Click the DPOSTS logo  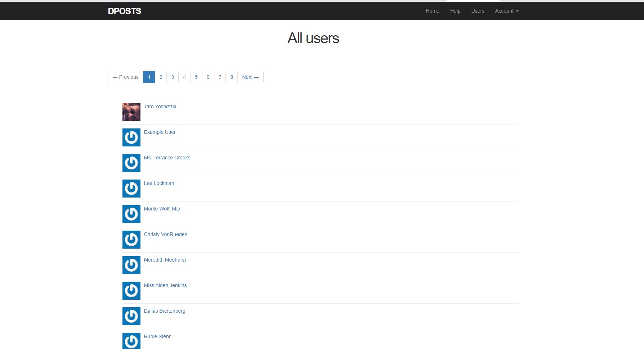point(125,11)
